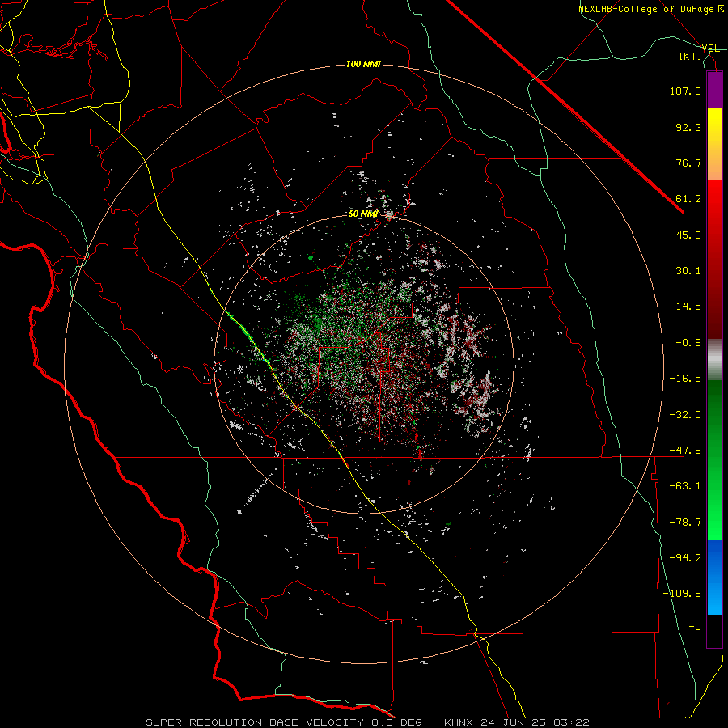Image resolution: width=728 pixels, height=728 pixels.
Task: Click the purple segment of the velocity color bar
Action: coord(714,90)
